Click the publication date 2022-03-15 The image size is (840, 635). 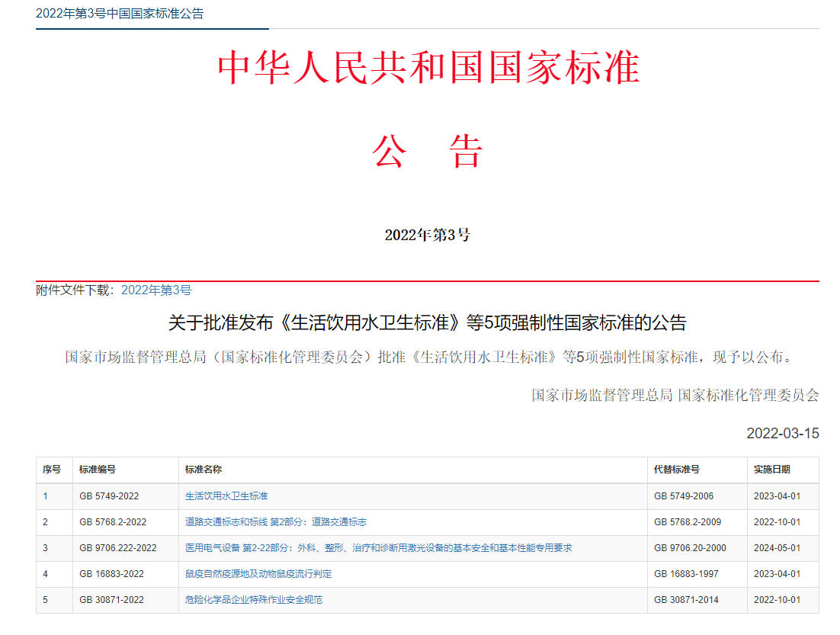click(782, 433)
